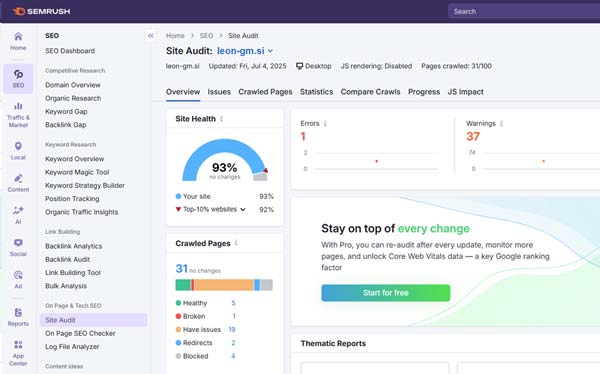Screen dimensions: 600x374
Task: Switch to the Overview tab
Action: pyautogui.click(x=183, y=92)
